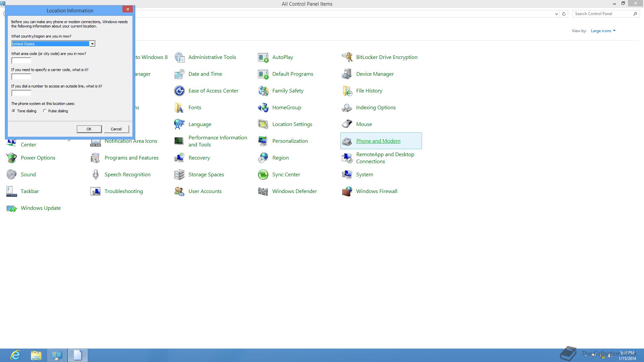Open the Storage Spaces icon
The image size is (644, 362).
(x=179, y=175)
